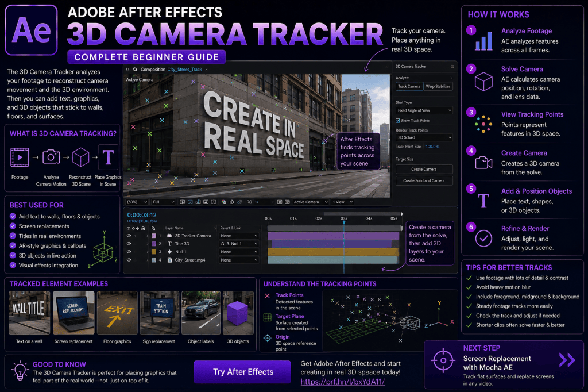Expand the 3D Tracker Camera layer twirl arrow
The image size is (588, 392).
pos(148,236)
